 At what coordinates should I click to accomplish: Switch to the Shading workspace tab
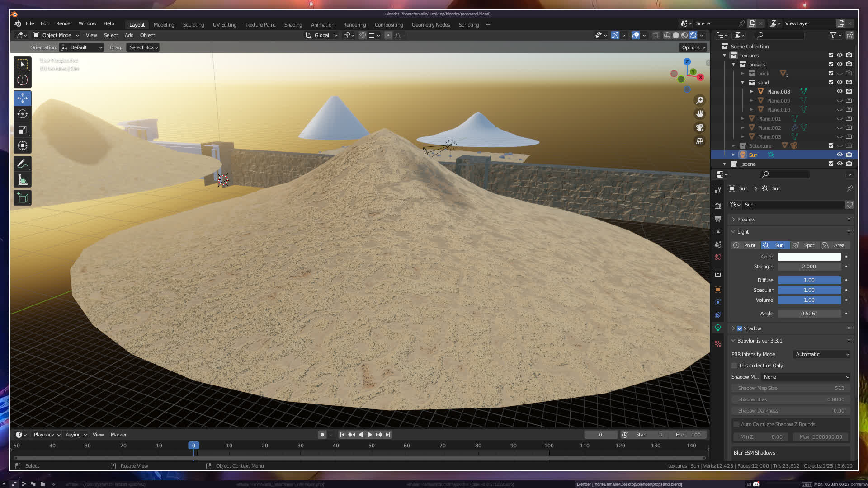pyautogui.click(x=293, y=25)
